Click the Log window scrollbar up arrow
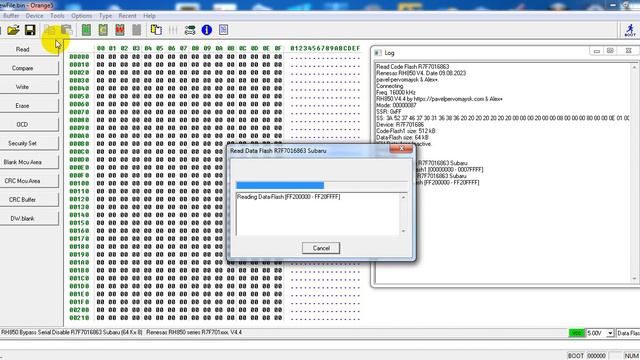 coord(634,67)
